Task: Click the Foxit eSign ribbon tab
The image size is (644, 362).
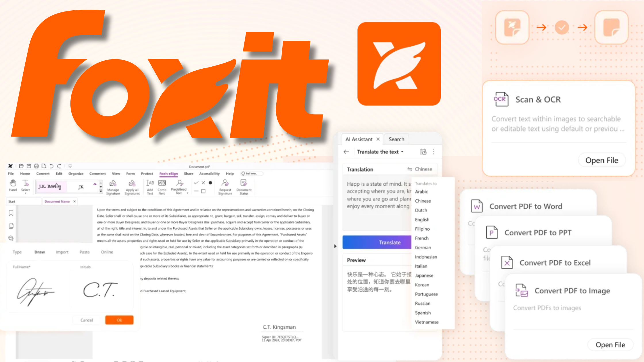Action: (x=168, y=173)
